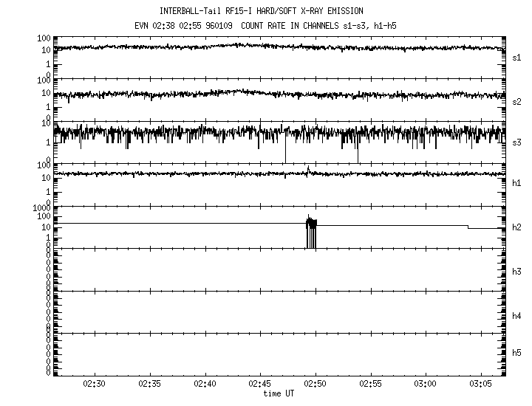Click the small peak in the h1 trace
Viewport: 532px width, 406px height.
click(308, 171)
